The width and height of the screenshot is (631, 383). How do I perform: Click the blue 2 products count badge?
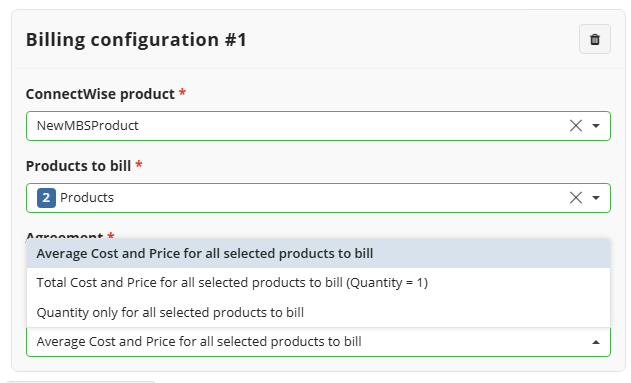46,198
